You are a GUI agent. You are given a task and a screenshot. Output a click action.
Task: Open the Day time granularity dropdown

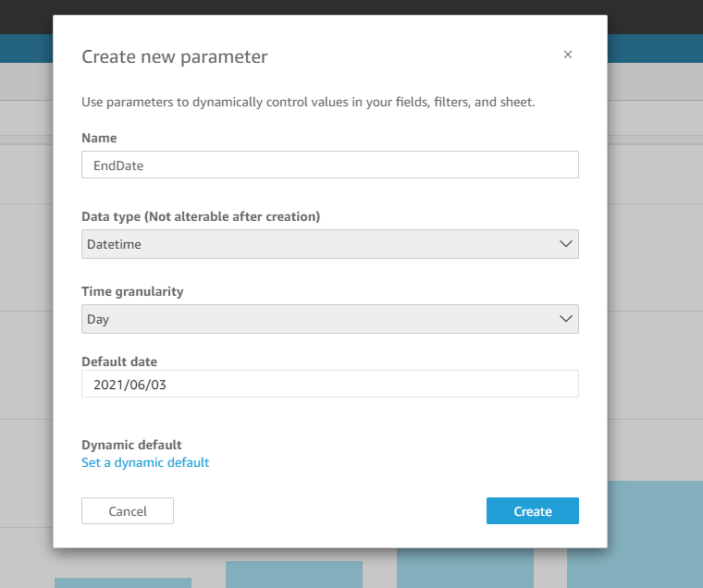(x=330, y=319)
